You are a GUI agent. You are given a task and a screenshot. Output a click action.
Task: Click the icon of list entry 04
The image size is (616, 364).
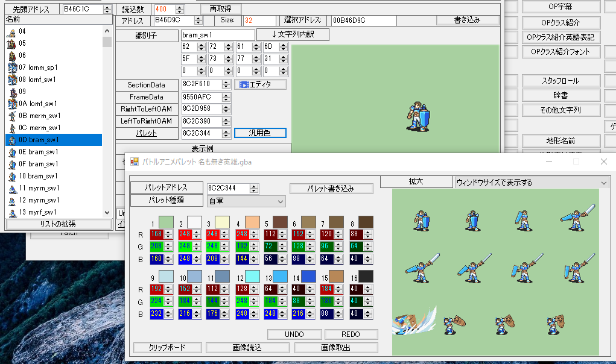11,32
